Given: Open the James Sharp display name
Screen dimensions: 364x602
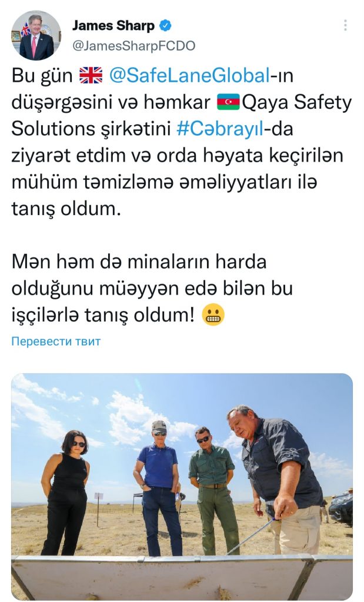Looking at the screenshot, I should [x=113, y=26].
